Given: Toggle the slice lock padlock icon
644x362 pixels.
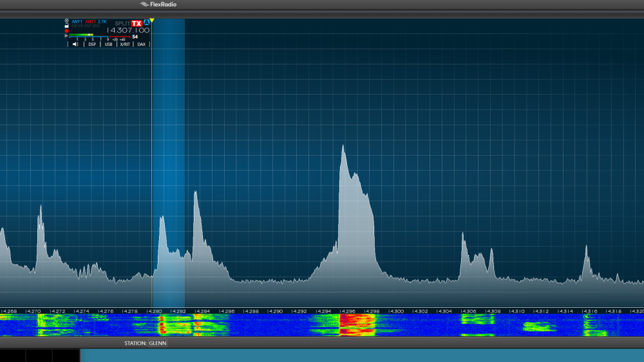Looking at the screenshot, I should [66, 26].
